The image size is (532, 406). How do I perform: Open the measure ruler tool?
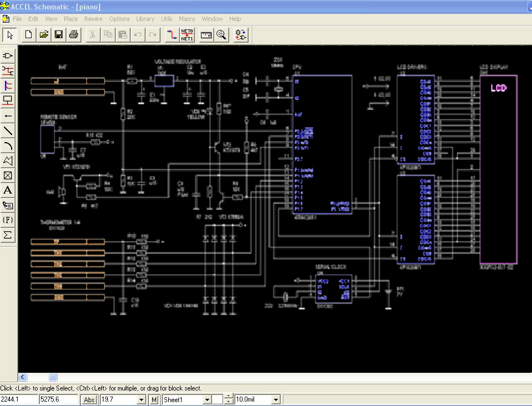206,35
